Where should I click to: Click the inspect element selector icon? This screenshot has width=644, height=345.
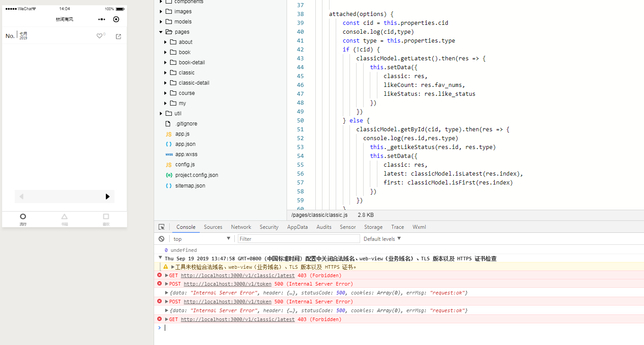point(162,227)
